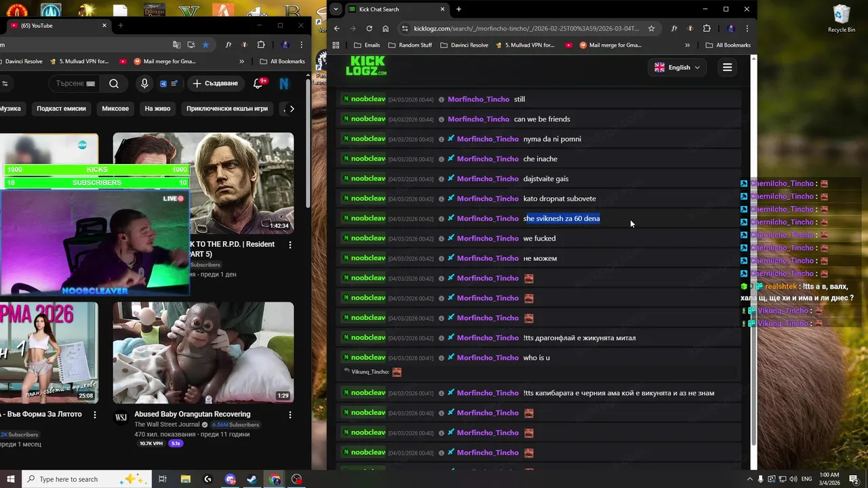Select the Подкаст емисии chip

(x=61, y=108)
